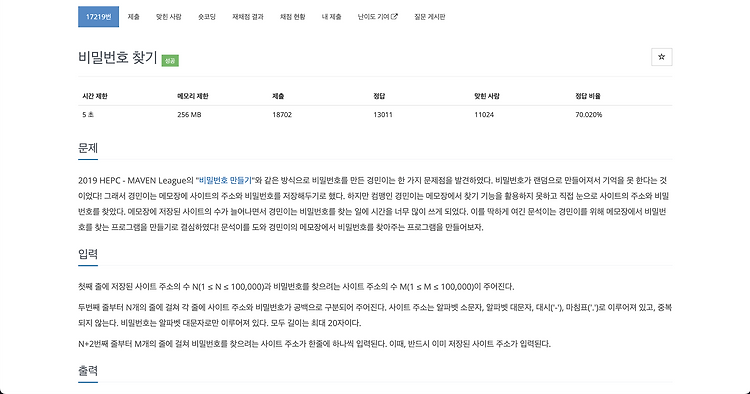Viewport: 750px width, 394px height.
Task: Go to the 질문 게시판 tab
Action: (430, 17)
